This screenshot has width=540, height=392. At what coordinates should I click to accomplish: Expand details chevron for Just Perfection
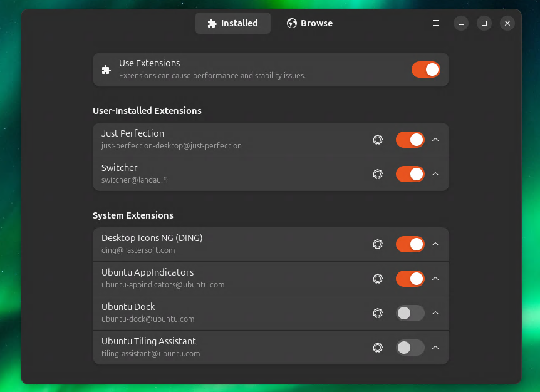coord(435,140)
